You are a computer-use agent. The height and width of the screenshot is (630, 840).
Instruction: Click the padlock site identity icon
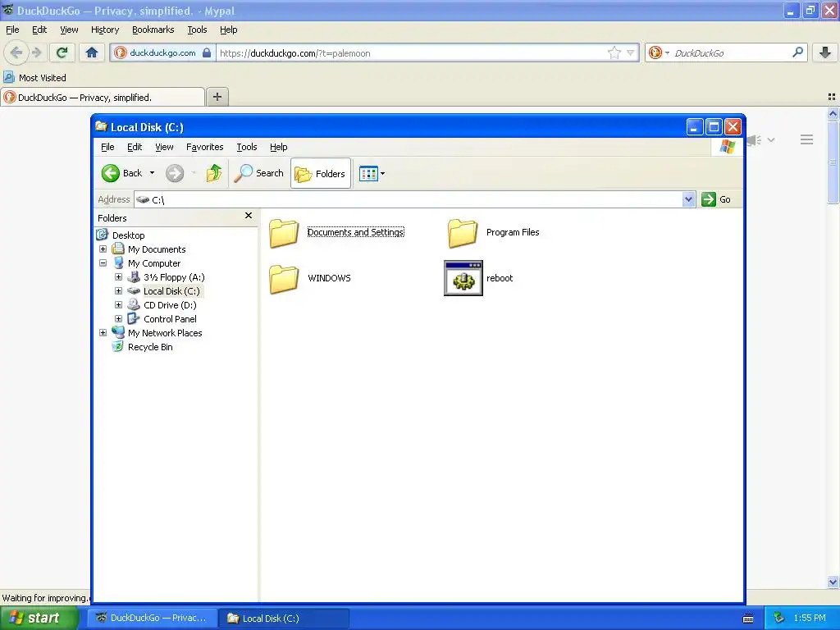coord(207,52)
